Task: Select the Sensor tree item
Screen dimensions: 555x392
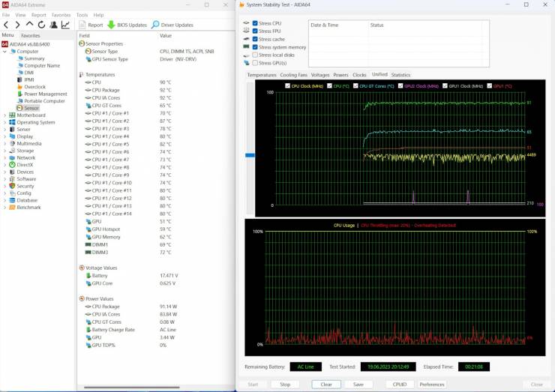Action: (31, 108)
